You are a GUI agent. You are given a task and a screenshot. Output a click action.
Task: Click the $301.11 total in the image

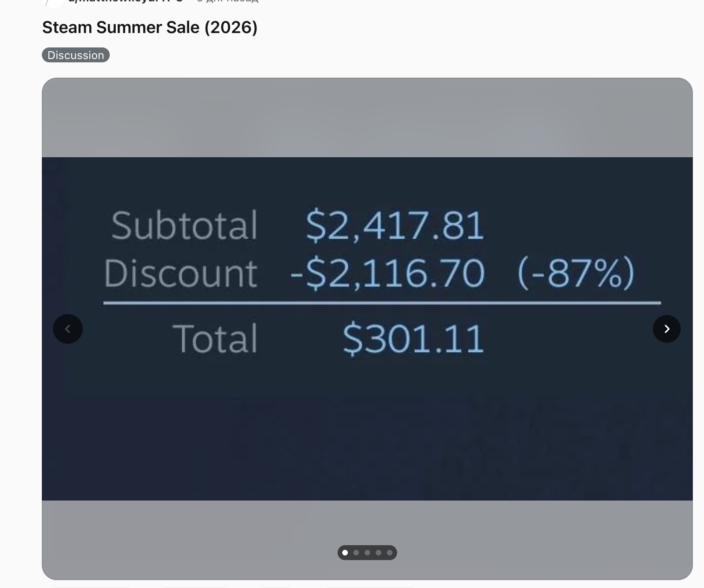pyautogui.click(x=413, y=339)
